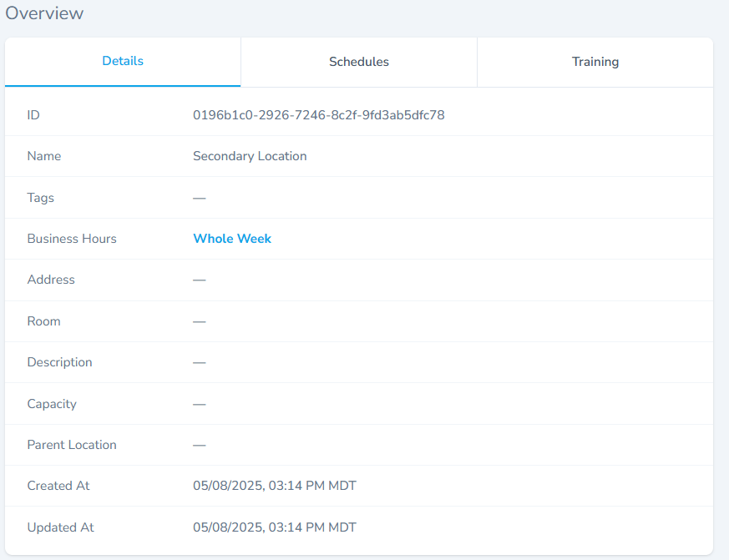
Task: Click the ID field label
Action: (33, 115)
